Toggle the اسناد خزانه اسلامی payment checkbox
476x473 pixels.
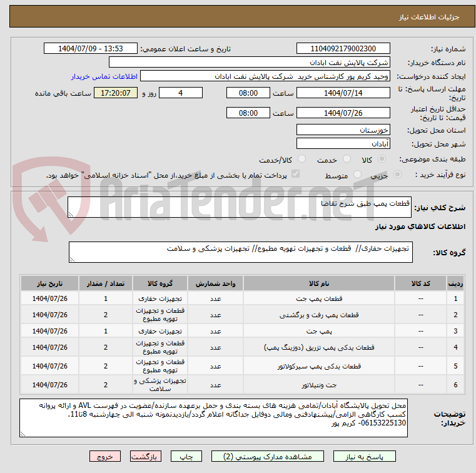pos(295,174)
